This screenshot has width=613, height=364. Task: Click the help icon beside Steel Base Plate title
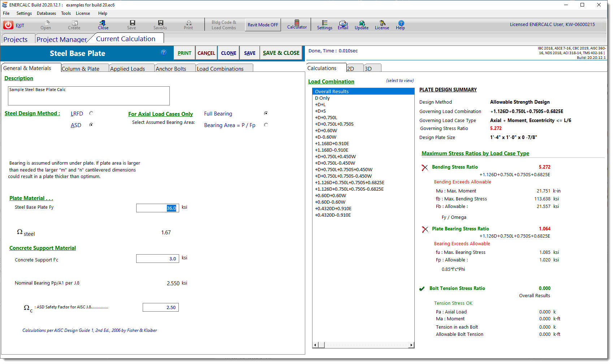tap(164, 52)
